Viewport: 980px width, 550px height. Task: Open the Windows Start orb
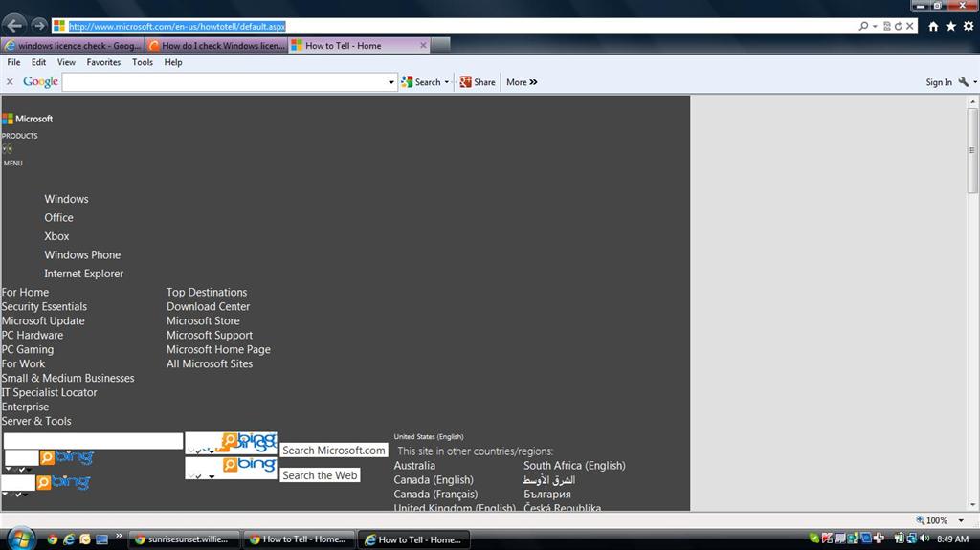21,539
